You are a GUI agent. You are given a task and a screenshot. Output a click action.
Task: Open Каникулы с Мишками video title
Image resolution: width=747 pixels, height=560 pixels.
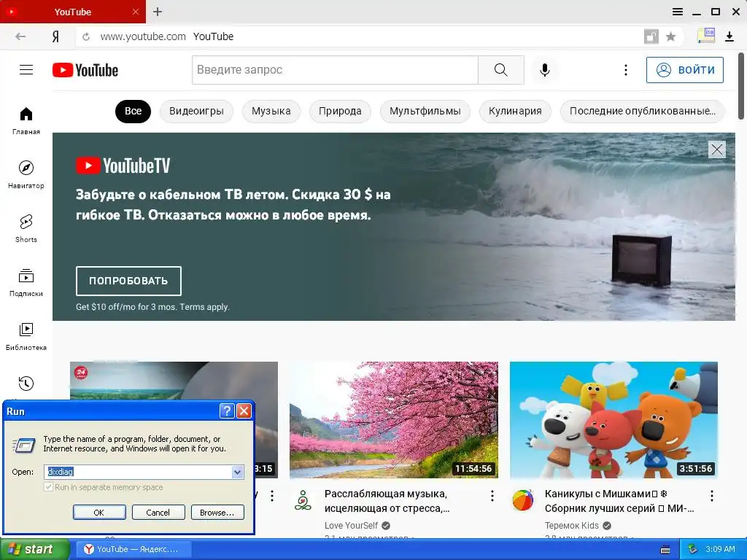(619, 501)
